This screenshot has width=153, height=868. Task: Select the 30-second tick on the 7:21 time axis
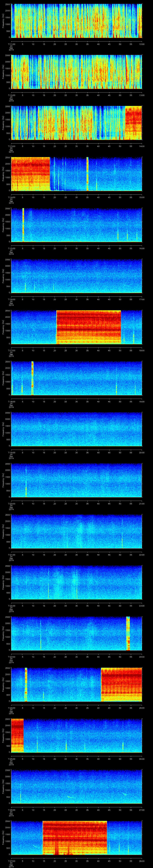pos(77,555)
